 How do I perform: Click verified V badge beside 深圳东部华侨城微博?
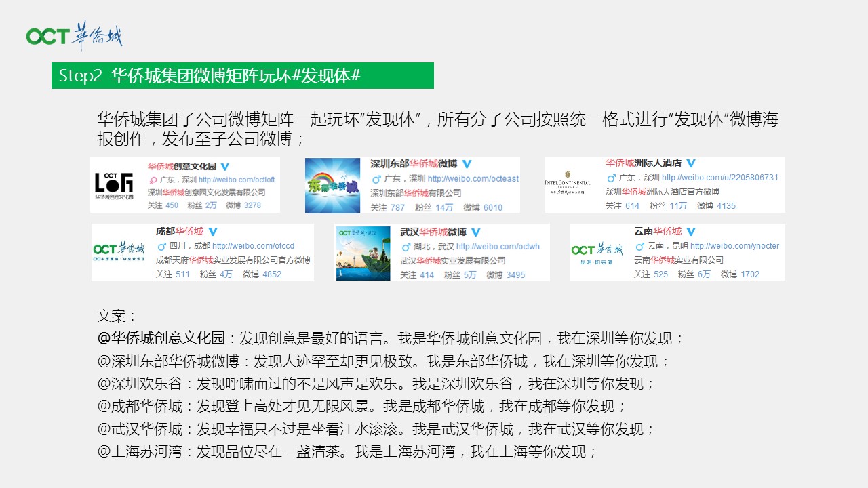coord(467,164)
